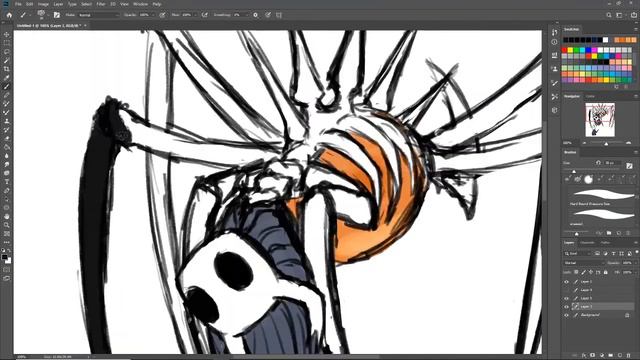
Task: Toggle lock all for layer
Action: (x=606, y=272)
